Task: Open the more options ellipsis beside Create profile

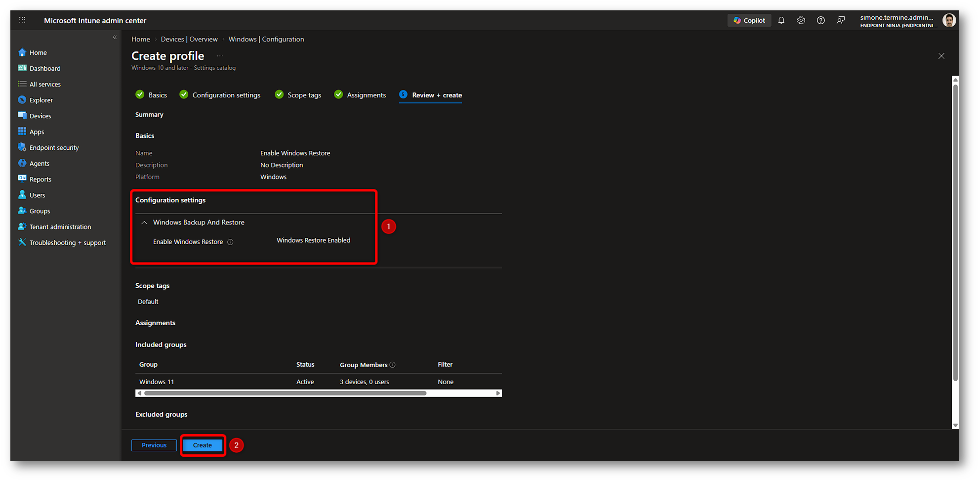Action: pyautogui.click(x=220, y=56)
